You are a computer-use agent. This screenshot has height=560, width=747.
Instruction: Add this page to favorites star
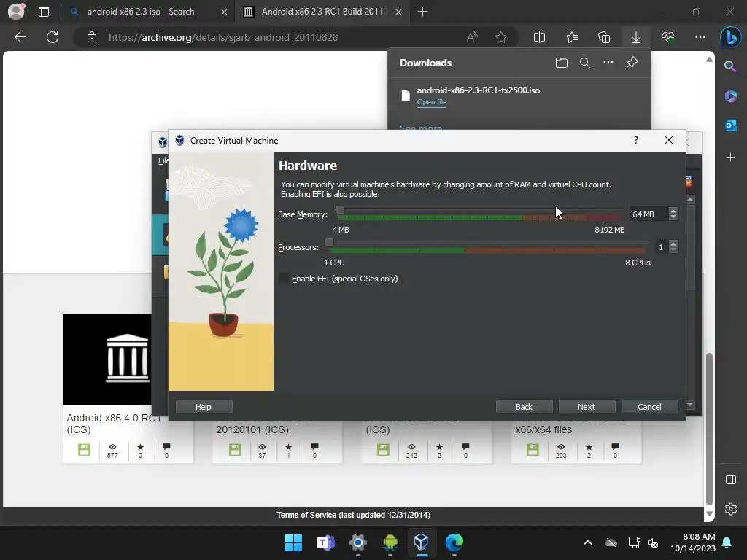501,37
